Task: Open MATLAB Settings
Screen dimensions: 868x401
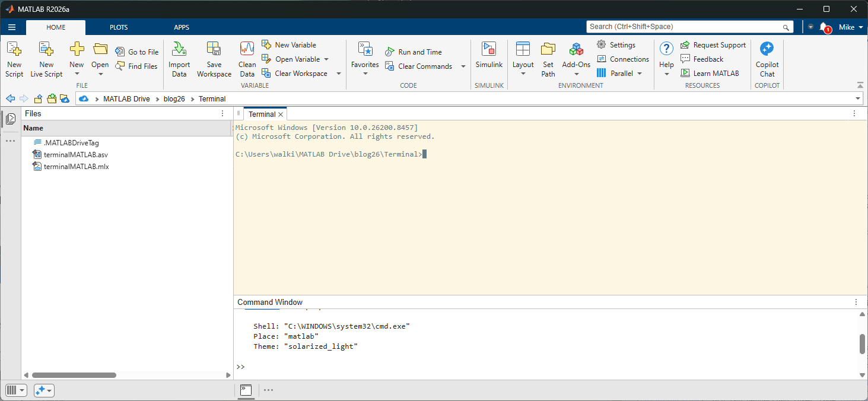Action: 616,45
